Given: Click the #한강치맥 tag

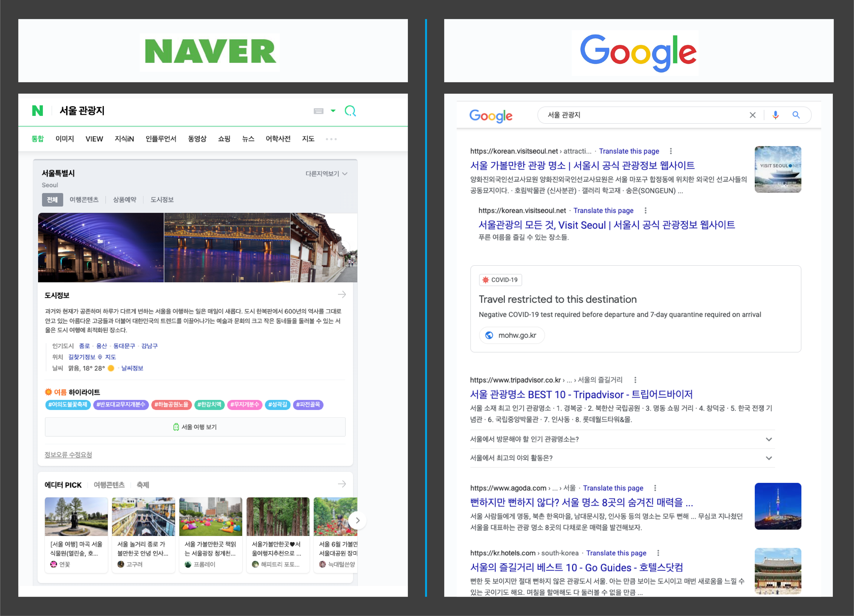Looking at the screenshot, I should point(209,405).
